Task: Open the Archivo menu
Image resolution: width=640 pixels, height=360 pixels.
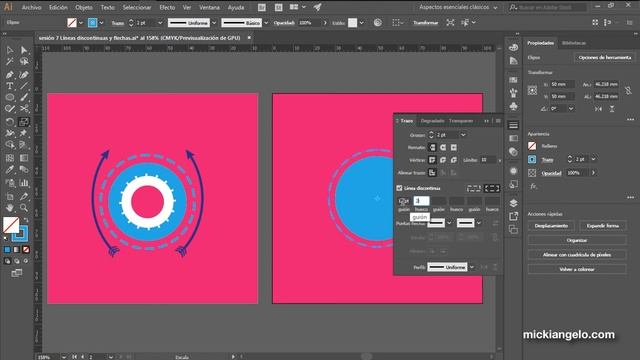Action: [x=31, y=7]
